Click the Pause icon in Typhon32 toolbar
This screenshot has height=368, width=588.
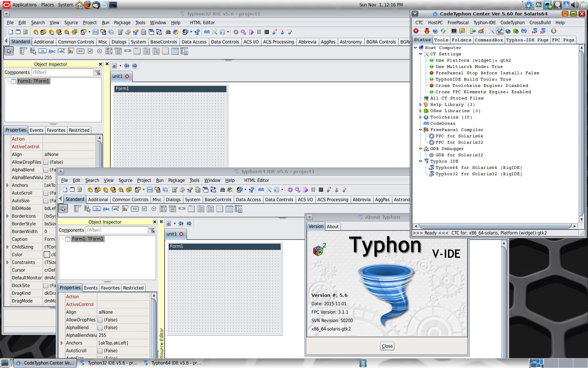click(x=259, y=32)
